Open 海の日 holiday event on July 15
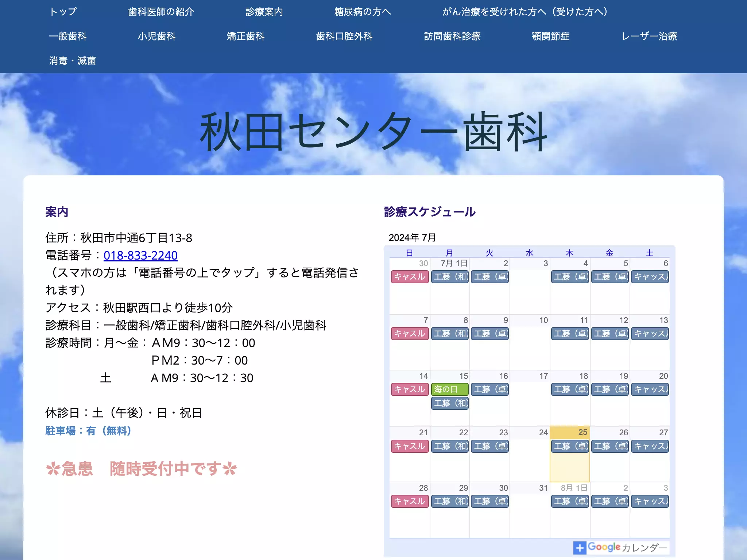Viewport: 747px width, 560px height. (450, 389)
